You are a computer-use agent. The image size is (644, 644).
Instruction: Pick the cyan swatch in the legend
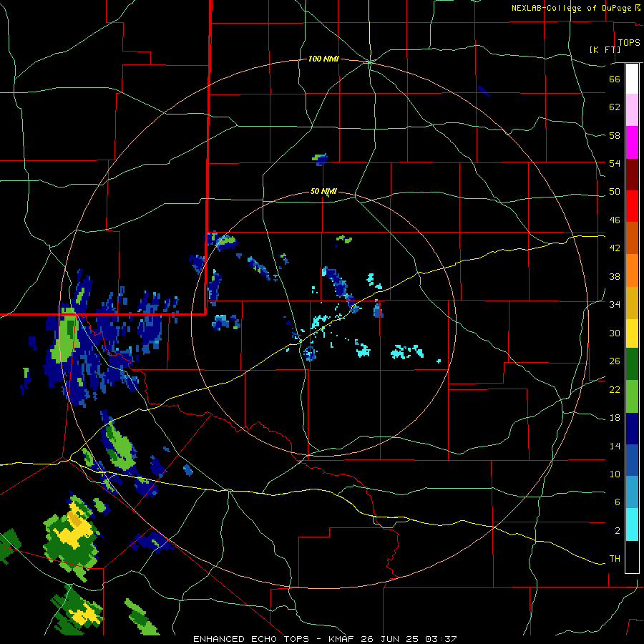point(632,525)
